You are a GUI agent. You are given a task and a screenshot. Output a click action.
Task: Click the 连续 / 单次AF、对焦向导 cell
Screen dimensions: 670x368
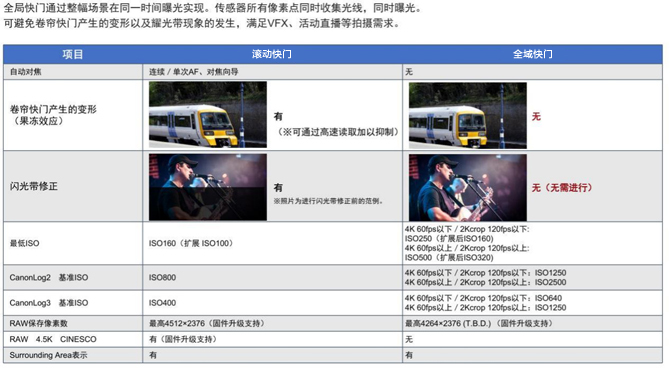pos(193,72)
